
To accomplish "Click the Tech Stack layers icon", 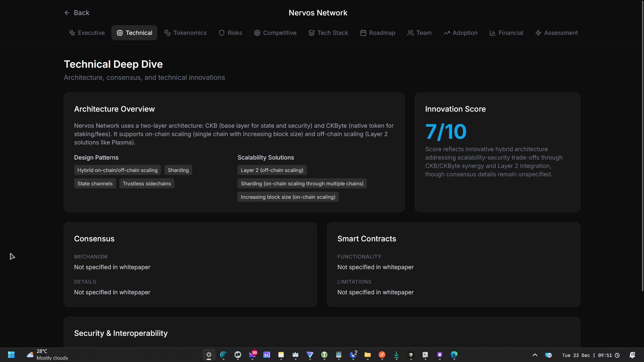I will point(312,33).
